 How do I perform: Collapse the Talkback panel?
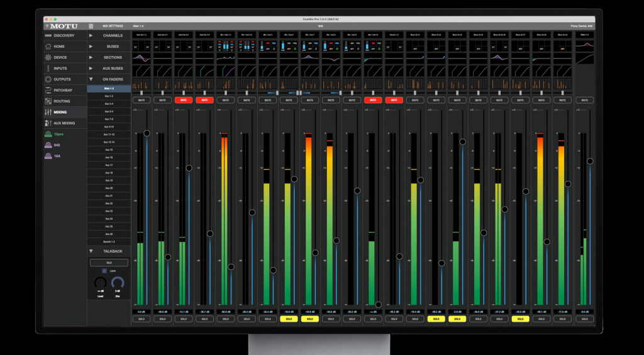(x=91, y=251)
